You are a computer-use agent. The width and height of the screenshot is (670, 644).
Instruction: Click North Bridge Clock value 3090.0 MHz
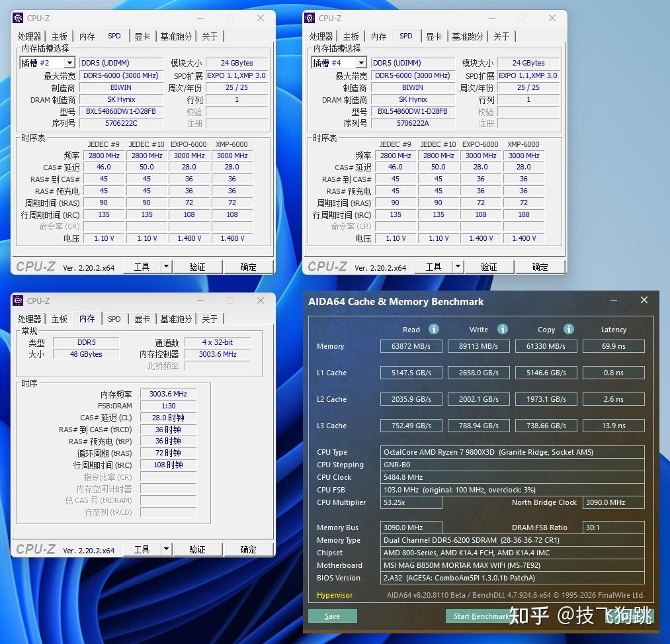tap(614, 502)
